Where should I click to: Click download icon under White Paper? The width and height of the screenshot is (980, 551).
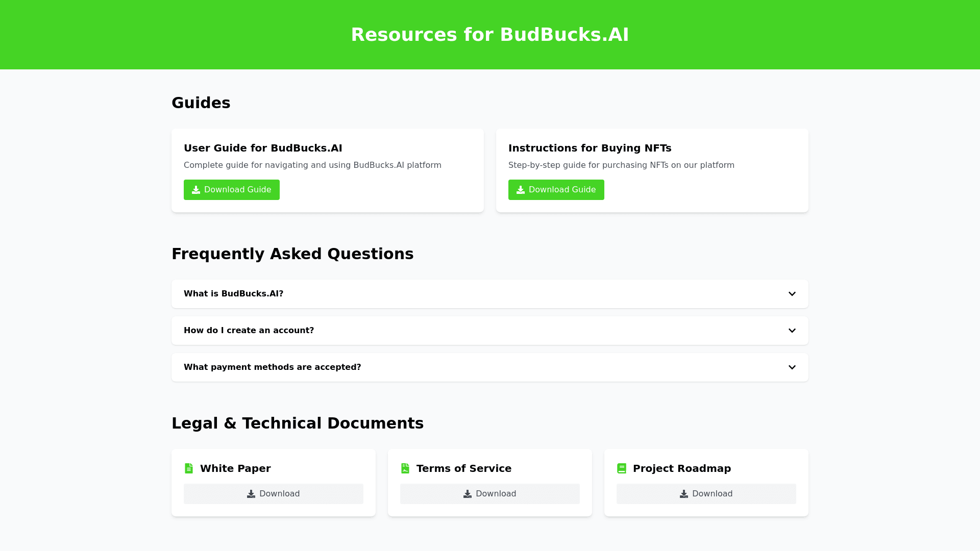coord(251,494)
